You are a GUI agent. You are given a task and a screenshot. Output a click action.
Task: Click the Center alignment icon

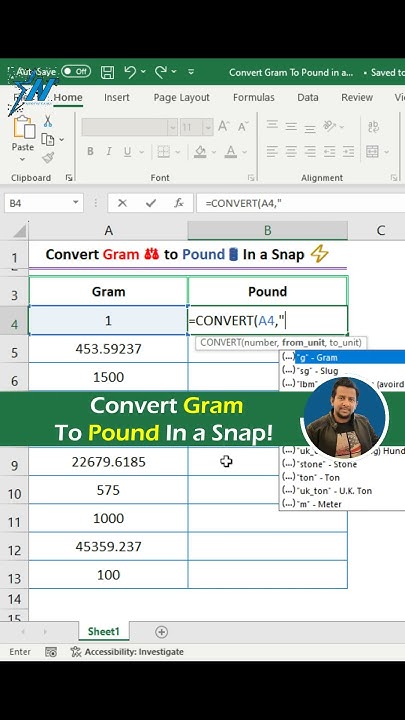[x=291, y=151]
